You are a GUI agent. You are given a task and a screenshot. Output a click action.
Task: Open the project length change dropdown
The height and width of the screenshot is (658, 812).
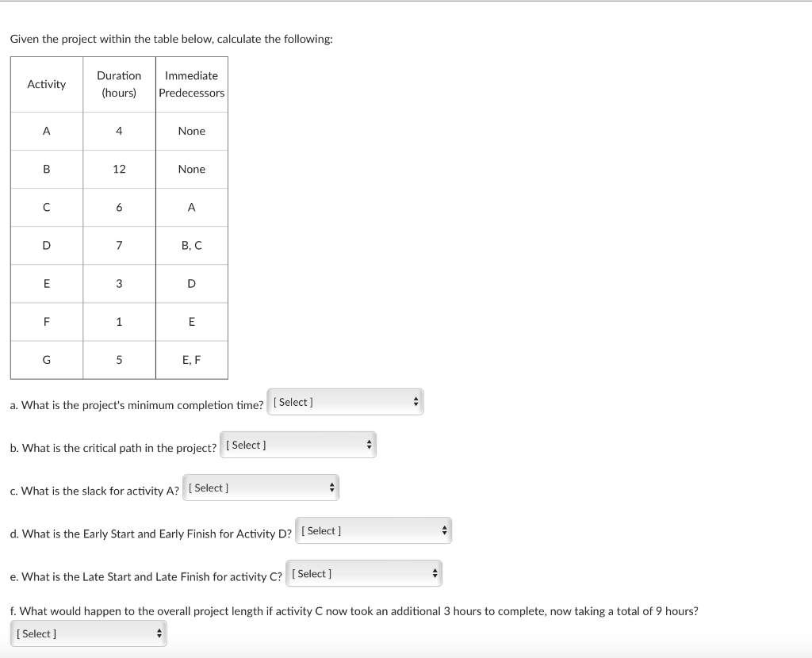click(x=87, y=633)
